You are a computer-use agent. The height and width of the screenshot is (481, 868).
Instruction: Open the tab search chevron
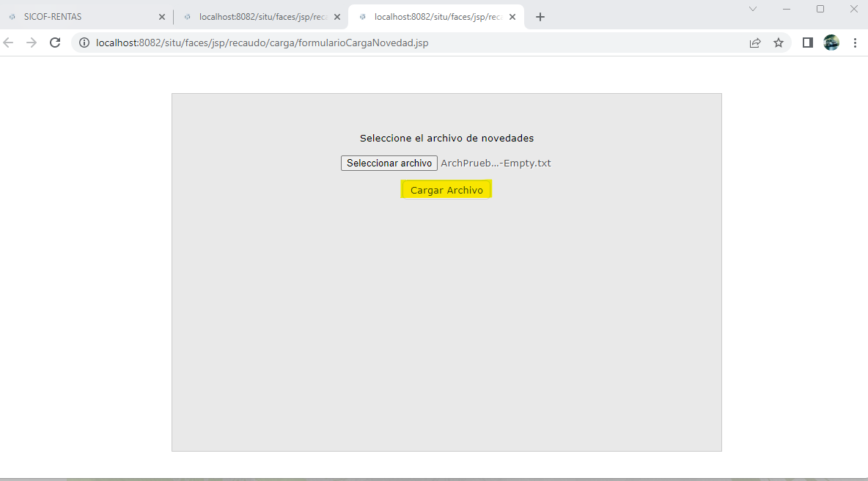(753, 9)
